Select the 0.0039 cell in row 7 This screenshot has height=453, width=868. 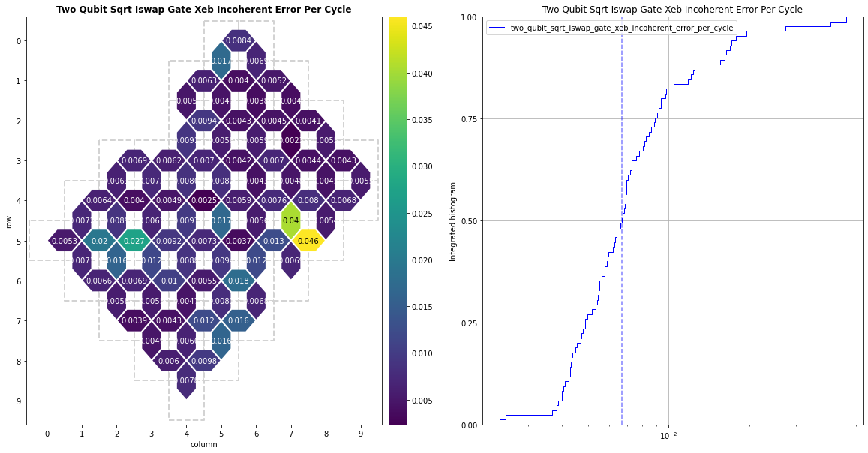click(x=134, y=321)
